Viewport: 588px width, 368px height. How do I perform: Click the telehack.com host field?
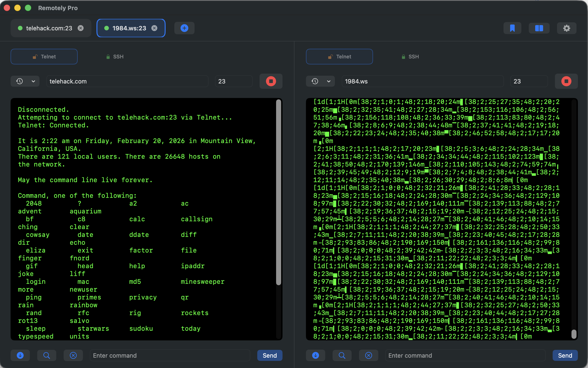pos(127,81)
